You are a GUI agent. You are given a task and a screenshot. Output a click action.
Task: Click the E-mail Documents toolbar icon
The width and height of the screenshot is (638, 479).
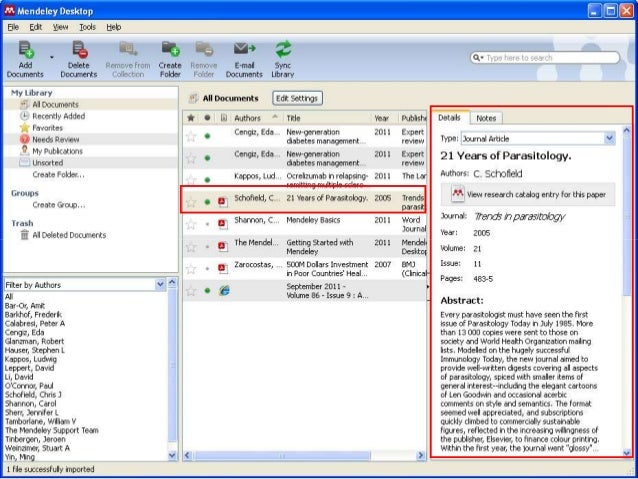pos(244,49)
